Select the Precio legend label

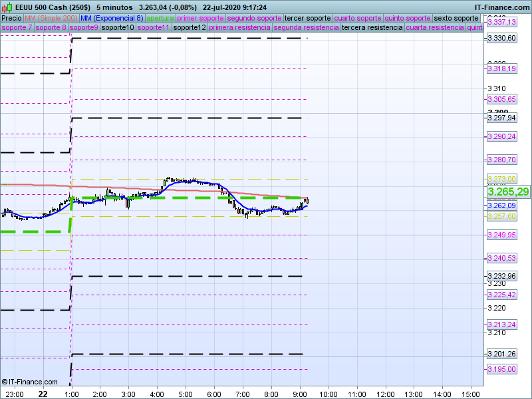pos(11,18)
